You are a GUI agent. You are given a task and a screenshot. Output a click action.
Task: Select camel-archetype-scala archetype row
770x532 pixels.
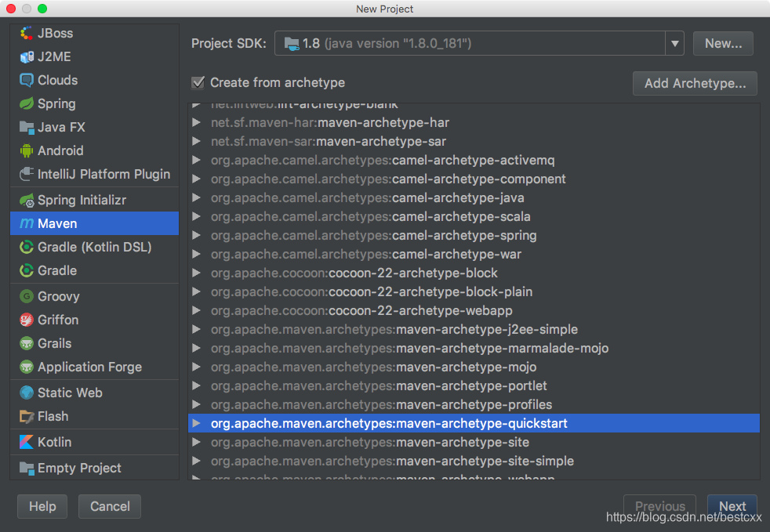click(474, 216)
